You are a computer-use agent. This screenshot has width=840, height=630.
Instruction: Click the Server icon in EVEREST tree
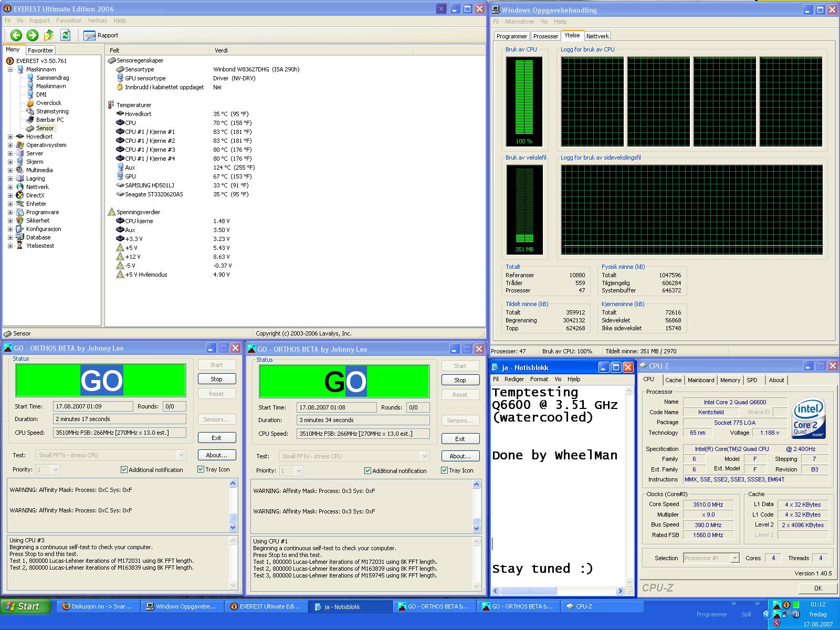point(20,153)
